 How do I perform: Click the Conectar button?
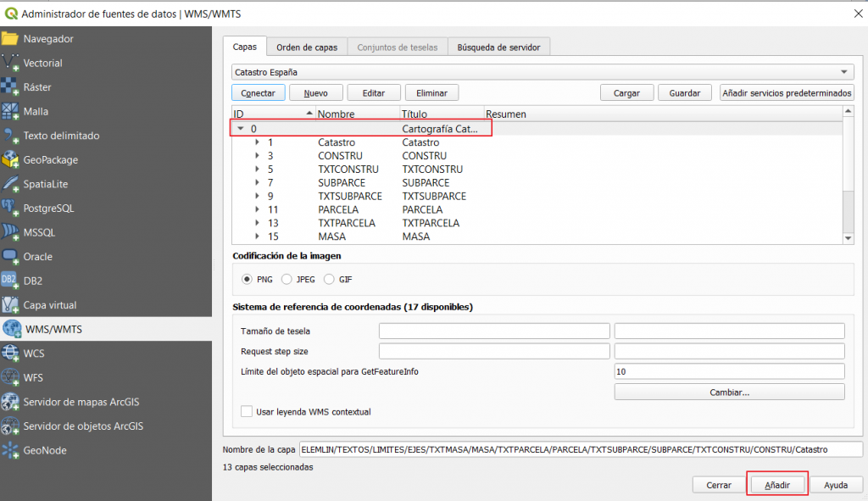258,93
